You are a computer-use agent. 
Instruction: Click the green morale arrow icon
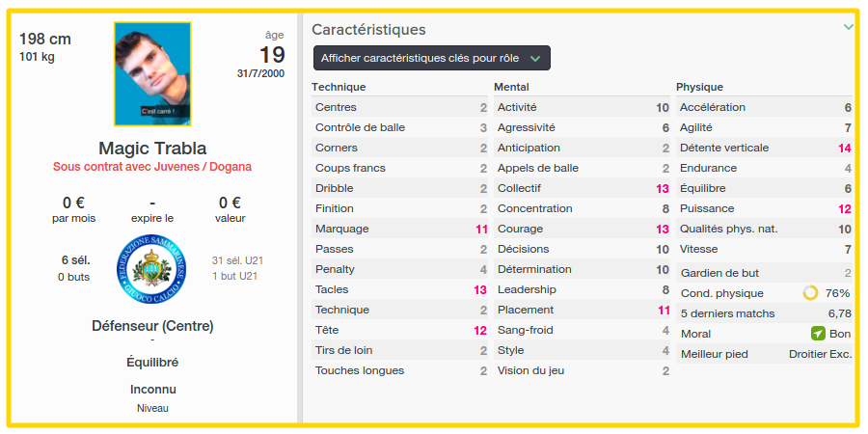(818, 334)
